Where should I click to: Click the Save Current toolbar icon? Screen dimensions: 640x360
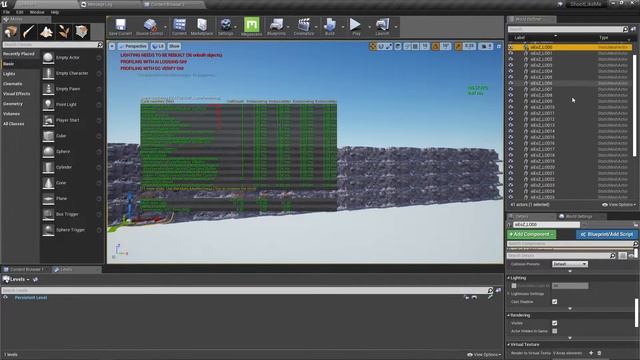tap(120, 24)
